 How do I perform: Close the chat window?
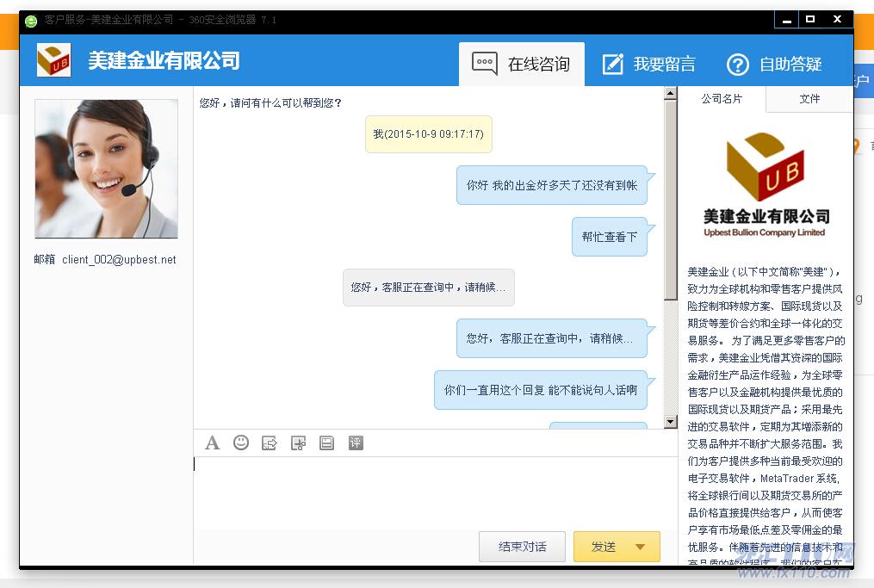[837, 20]
